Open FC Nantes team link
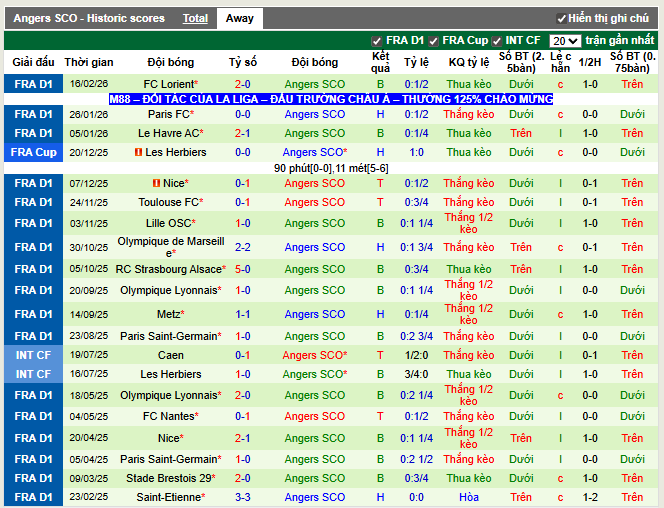The width and height of the screenshot is (664, 508). point(171,416)
